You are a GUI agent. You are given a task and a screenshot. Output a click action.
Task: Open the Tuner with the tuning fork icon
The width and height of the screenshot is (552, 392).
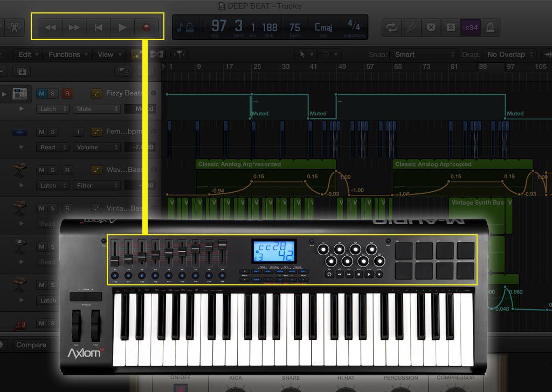tap(411, 27)
